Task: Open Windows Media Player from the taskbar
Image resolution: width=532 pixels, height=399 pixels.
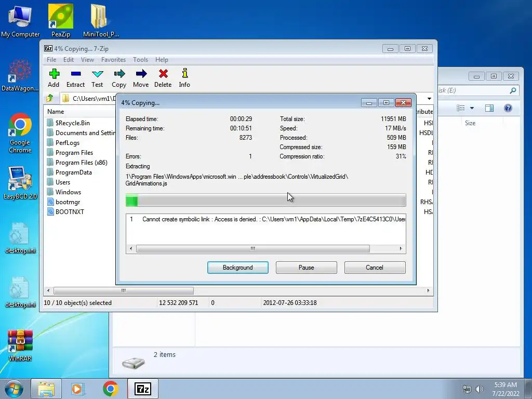Action: pos(78,389)
